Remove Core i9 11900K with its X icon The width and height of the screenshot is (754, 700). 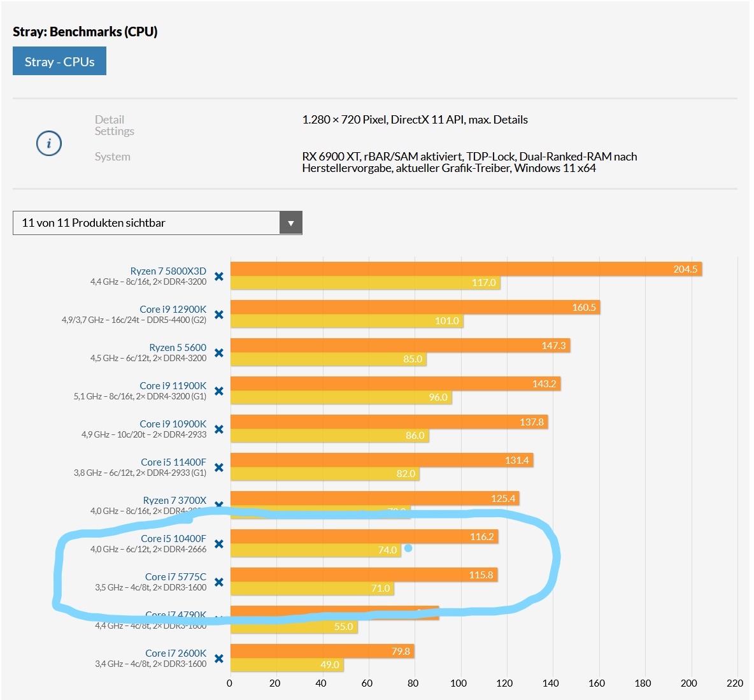coord(219,391)
